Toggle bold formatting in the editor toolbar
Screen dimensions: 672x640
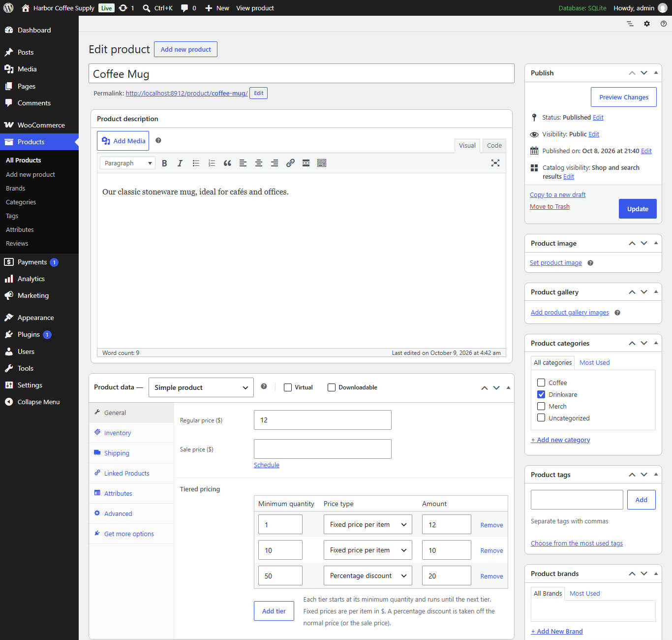164,163
